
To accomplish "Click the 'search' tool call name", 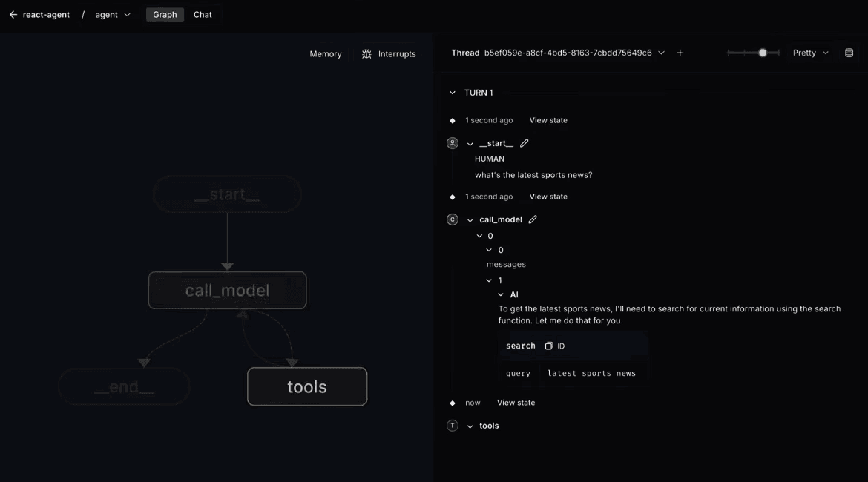I will pyautogui.click(x=520, y=346).
